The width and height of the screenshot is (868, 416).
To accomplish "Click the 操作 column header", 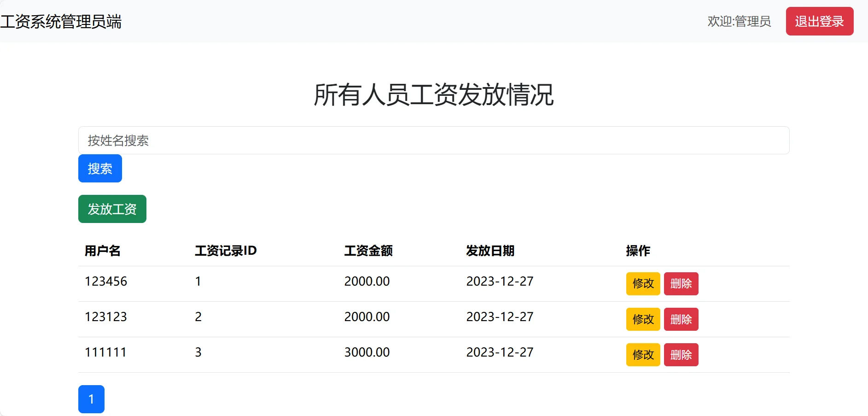I will pos(636,251).
